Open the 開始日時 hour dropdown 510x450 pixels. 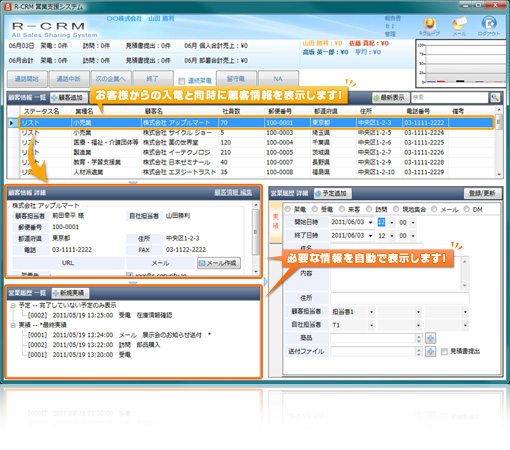pyautogui.click(x=392, y=222)
